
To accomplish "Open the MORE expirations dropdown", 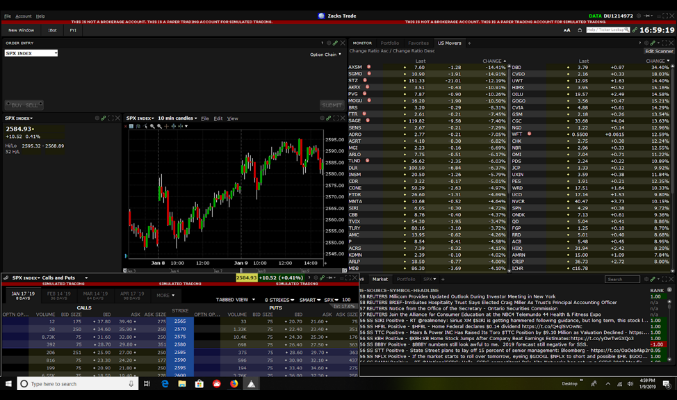I will point(165,295).
